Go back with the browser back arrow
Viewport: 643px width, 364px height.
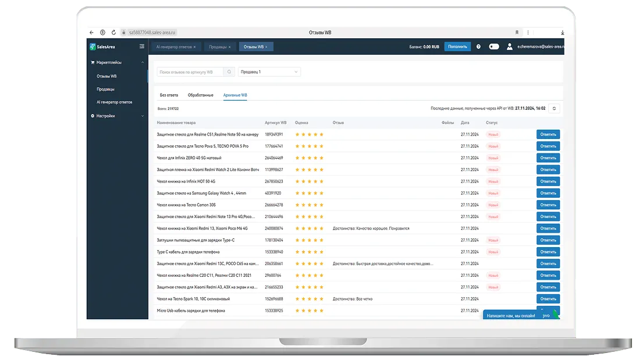[x=91, y=33]
